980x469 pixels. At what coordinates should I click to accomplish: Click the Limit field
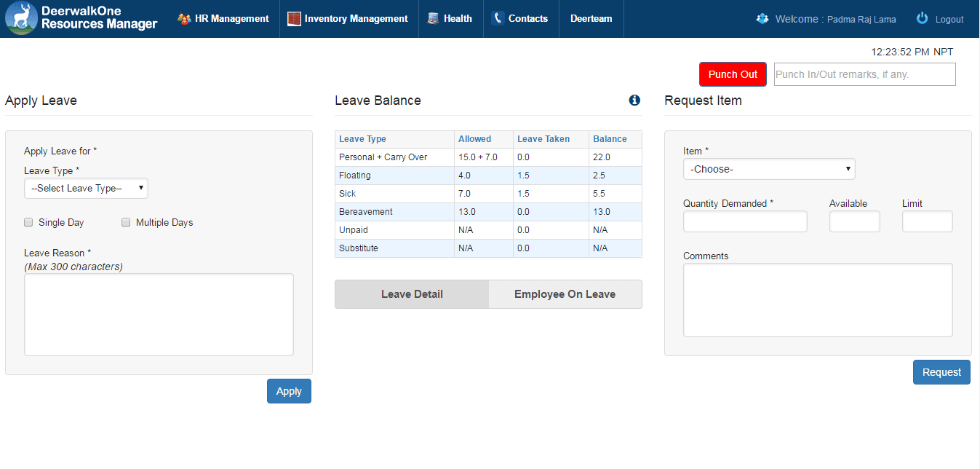pos(928,221)
